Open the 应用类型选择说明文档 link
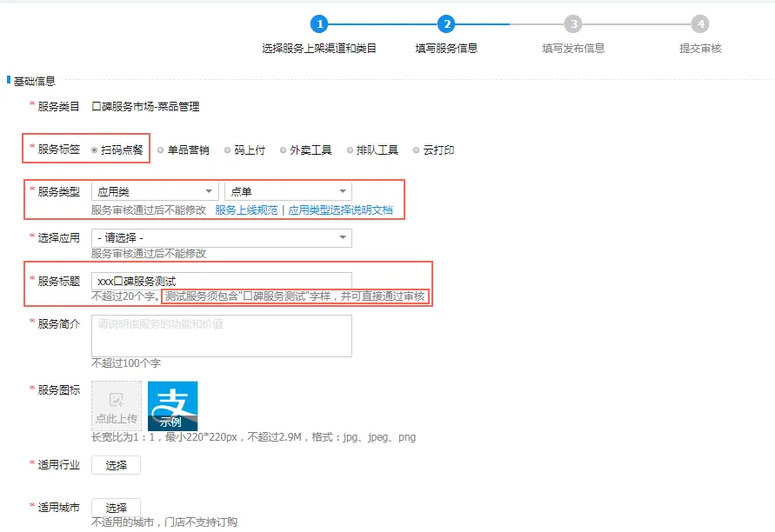The image size is (775, 532). tap(341, 210)
